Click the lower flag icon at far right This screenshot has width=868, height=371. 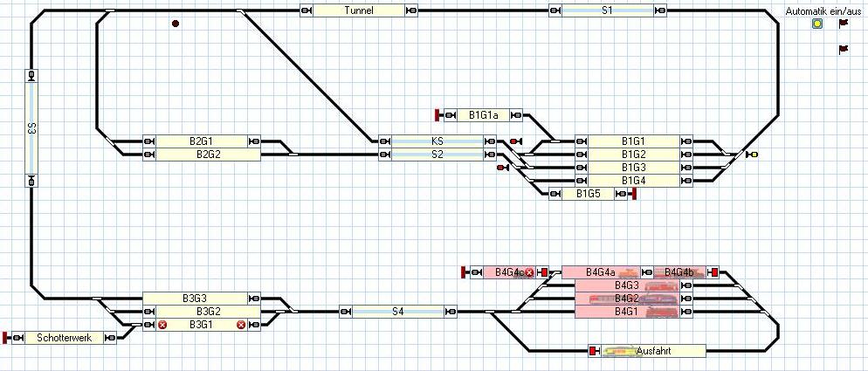click(x=843, y=50)
